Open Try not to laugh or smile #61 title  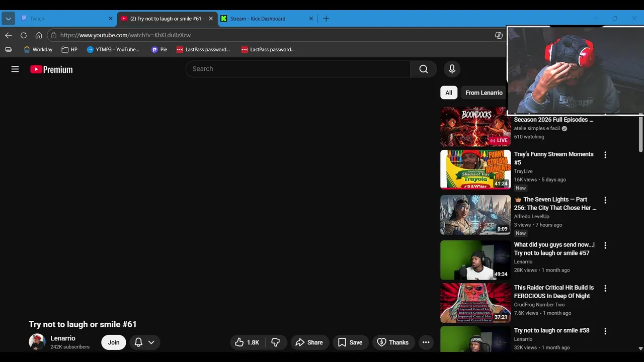83,324
